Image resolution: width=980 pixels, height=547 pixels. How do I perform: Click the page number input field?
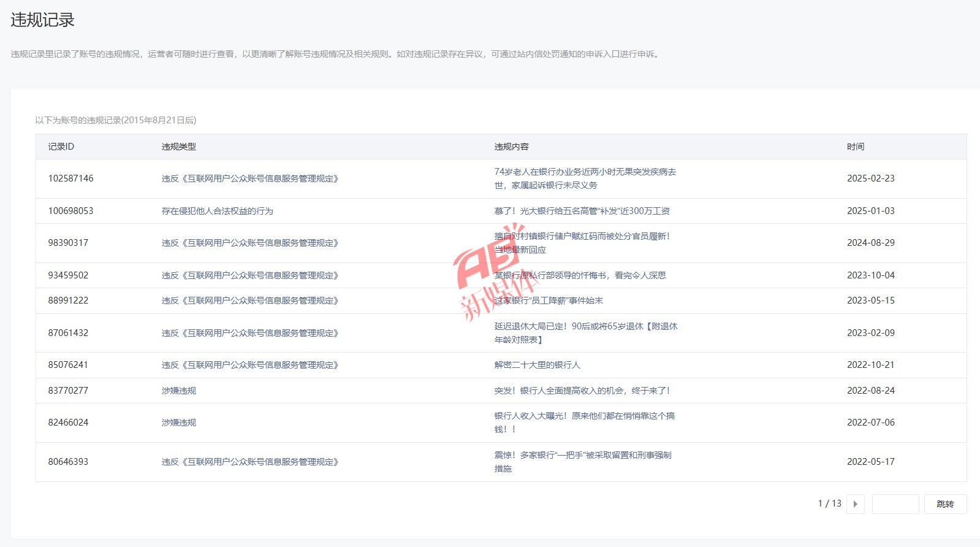[x=895, y=504]
